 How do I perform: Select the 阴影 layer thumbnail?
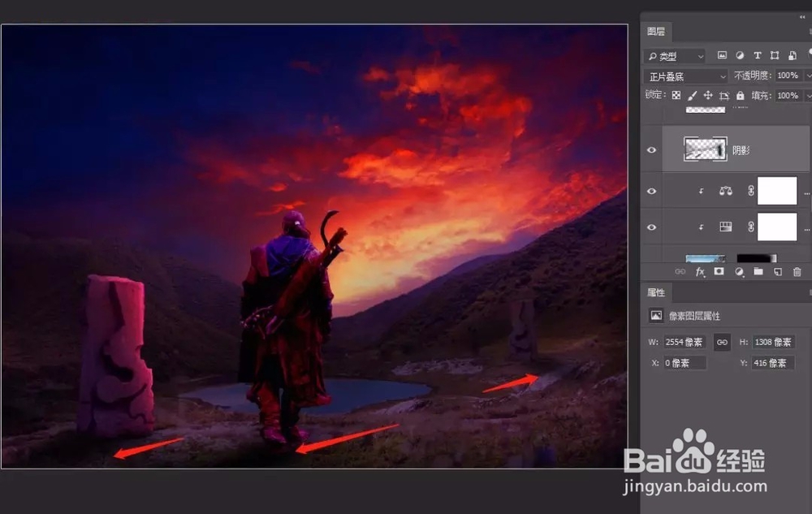(706, 149)
